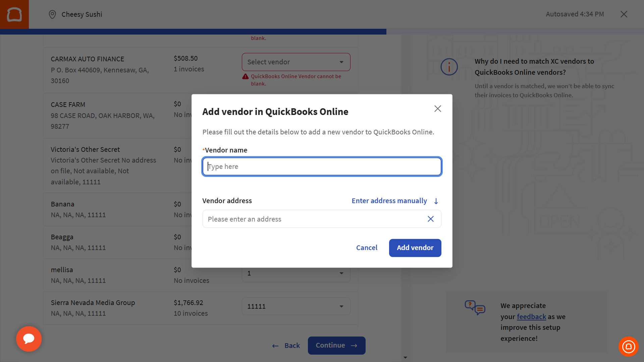Viewport: 644px width, 362px height.
Task: Click Cancel in the dialog
Action: pyautogui.click(x=367, y=248)
